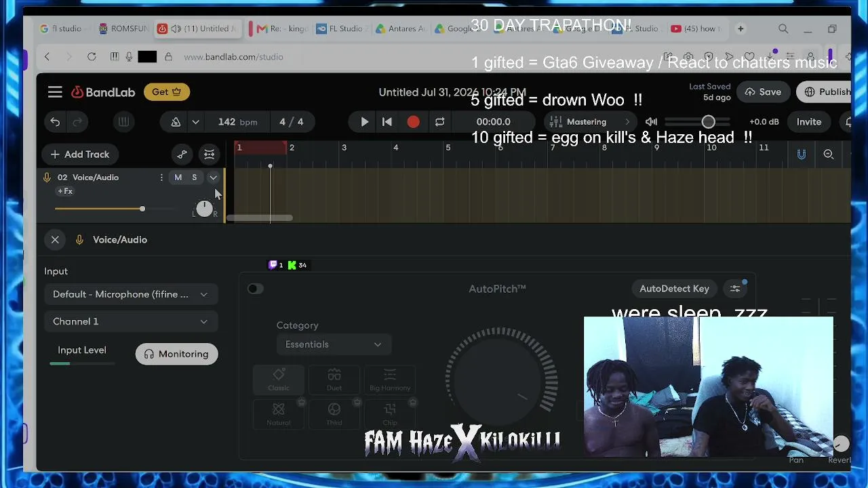
Task: Return playhead to the beginning
Action: click(x=387, y=122)
